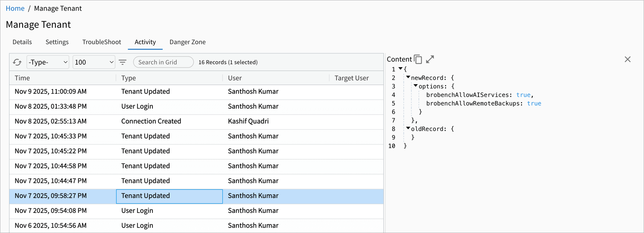This screenshot has height=233, width=644.
Task: Click the Search in Grid field
Action: pyautogui.click(x=163, y=62)
